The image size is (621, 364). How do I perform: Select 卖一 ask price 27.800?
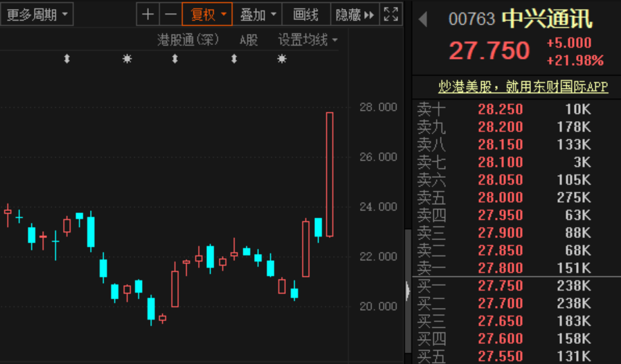pos(501,268)
